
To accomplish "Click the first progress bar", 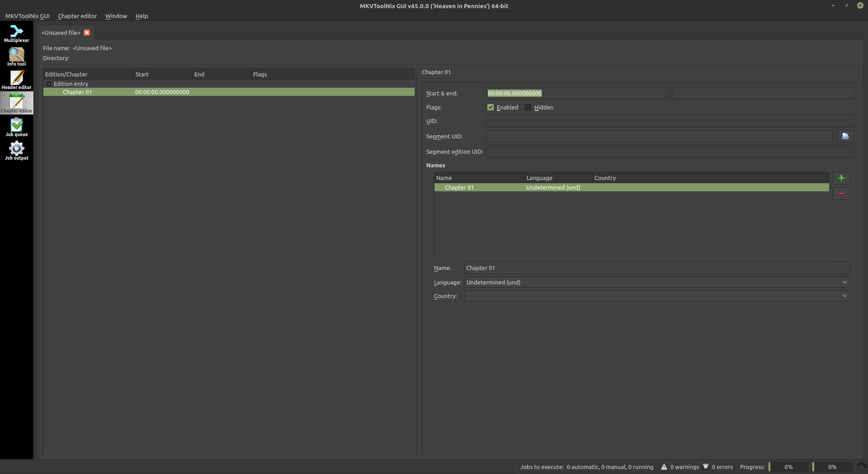I will click(789, 467).
